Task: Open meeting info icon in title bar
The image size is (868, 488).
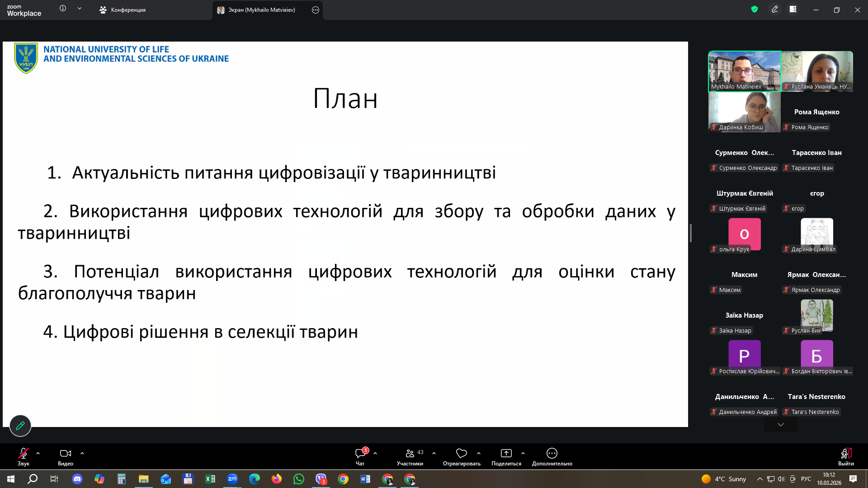Action: tap(63, 8)
